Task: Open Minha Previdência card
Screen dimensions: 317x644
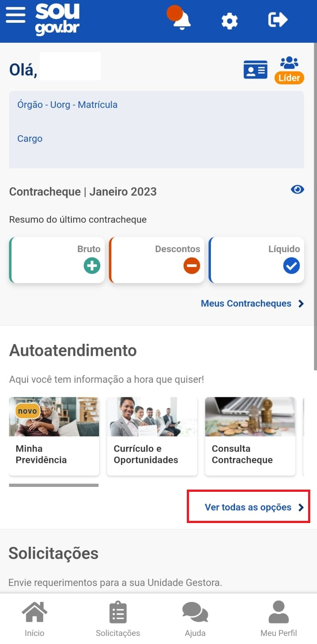Action: point(54,436)
